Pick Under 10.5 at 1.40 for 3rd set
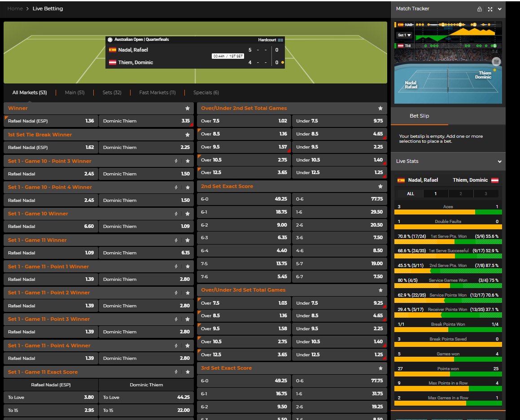 point(339,341)
